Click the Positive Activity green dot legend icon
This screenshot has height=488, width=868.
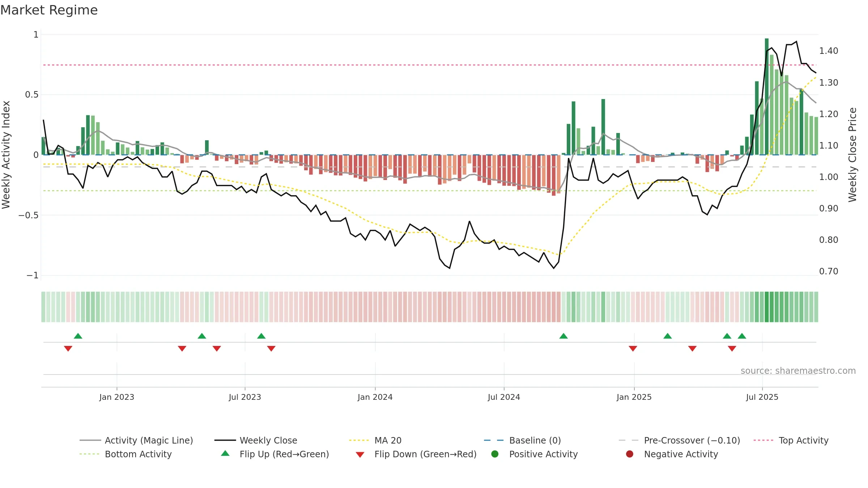(495, 454)
